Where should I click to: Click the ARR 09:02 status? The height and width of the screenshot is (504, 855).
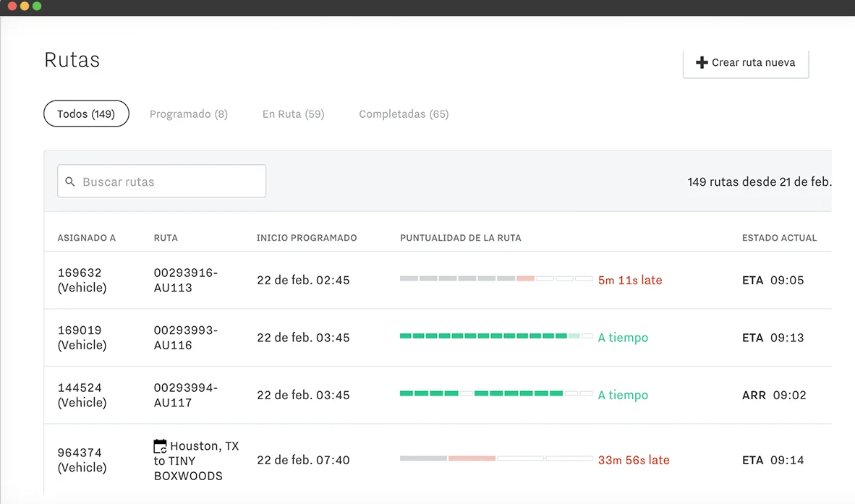pyautogui.click(x=774, y=395)
